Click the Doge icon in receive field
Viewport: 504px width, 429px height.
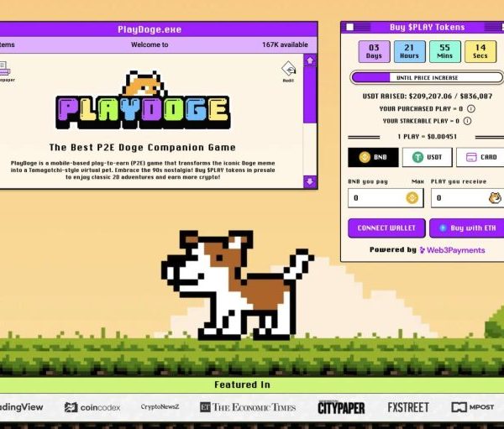pyautogui.click(x=495, y=197)
